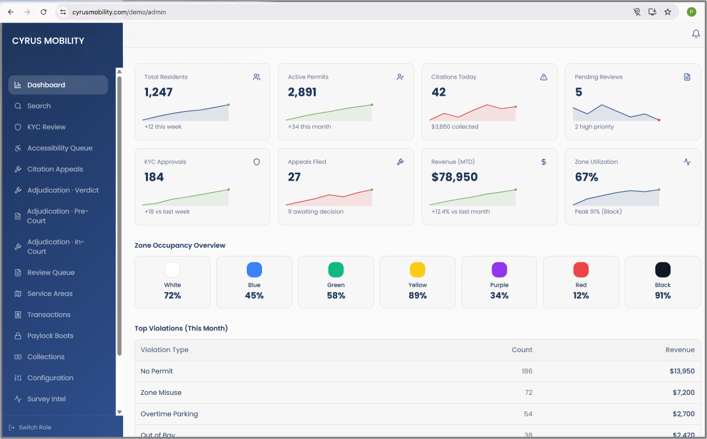
Task: Click the browser address bar URL
Action: pos(119,12)
